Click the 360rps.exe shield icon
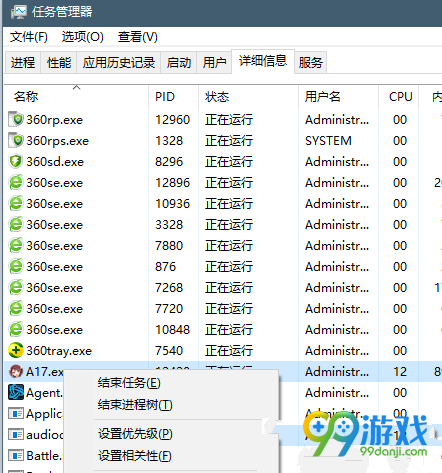The width and height of the screenshot is (442, 473). [x=16, y=140]
